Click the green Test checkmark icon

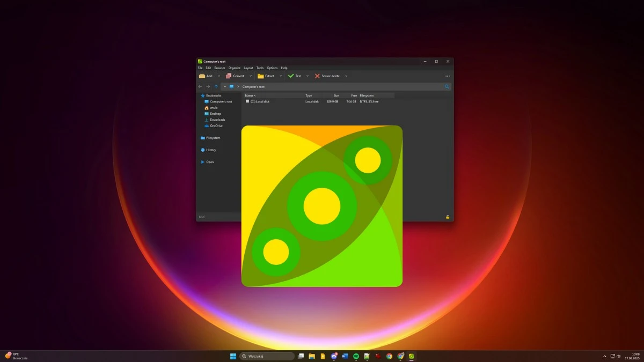click(291, 76)
